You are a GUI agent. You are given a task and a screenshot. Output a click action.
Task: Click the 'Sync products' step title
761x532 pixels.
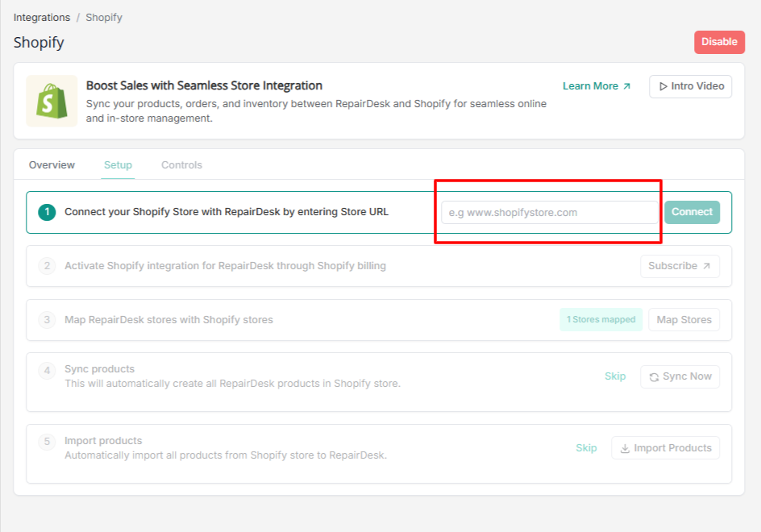[x=99, y=369]
